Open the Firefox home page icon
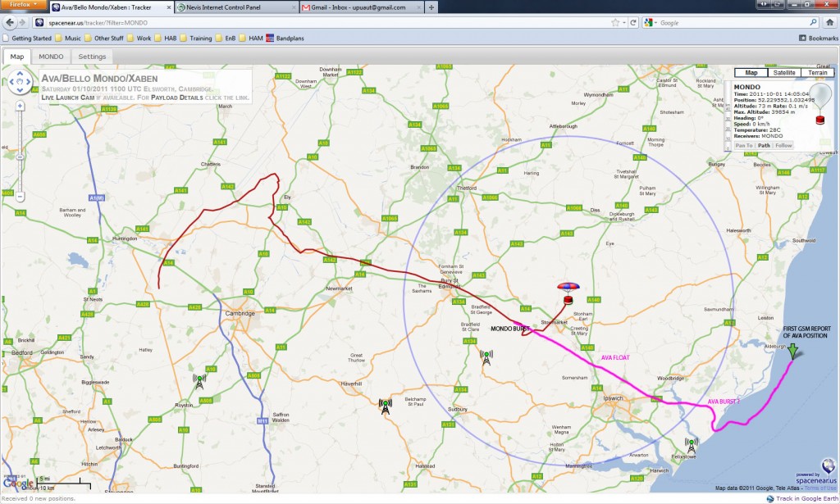The image size is (840, 504). pos(830,22)
